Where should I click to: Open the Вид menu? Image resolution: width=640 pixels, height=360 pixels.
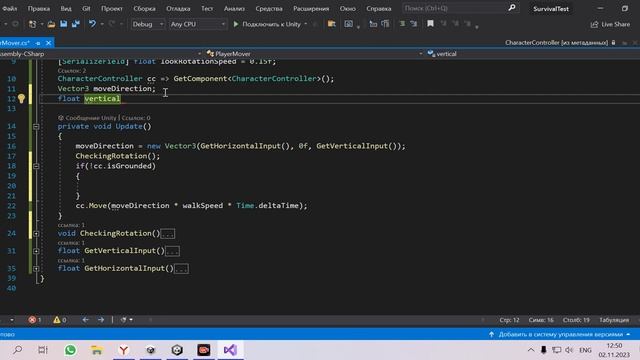66,8
